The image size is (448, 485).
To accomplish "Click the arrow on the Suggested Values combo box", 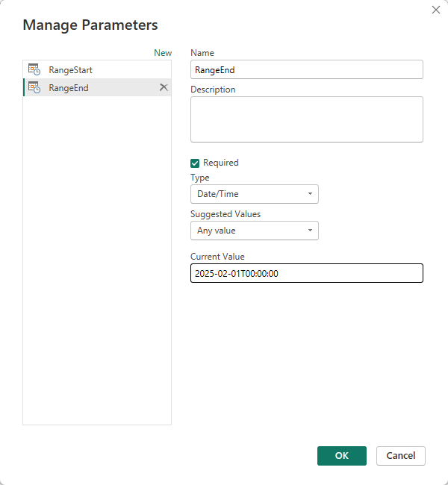I will pos(310,231).
